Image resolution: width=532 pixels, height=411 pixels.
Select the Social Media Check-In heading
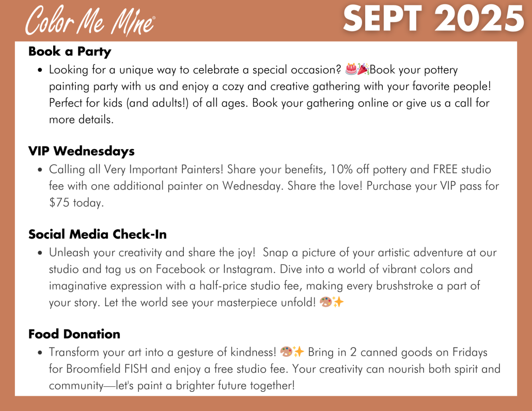pos(98,234)
